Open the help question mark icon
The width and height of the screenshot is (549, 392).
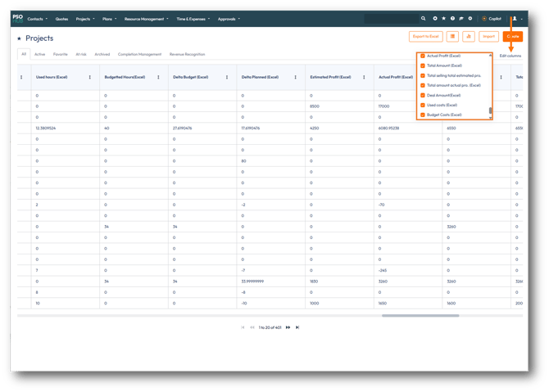(452, 19)
